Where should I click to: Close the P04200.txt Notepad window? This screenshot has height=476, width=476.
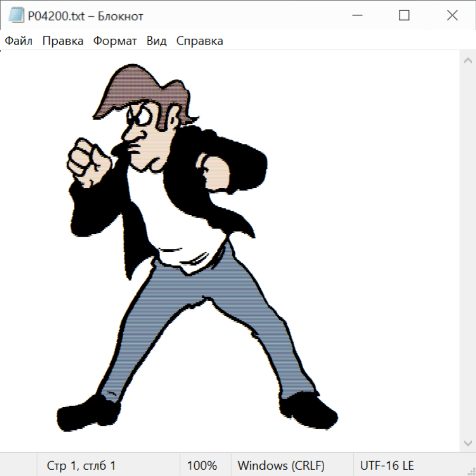[452, 16]
